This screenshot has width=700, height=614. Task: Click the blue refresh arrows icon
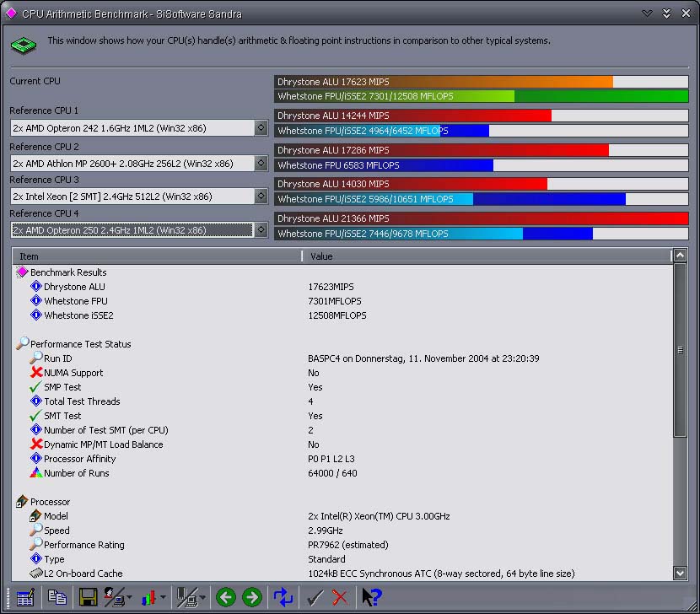[x=283, y=597]
